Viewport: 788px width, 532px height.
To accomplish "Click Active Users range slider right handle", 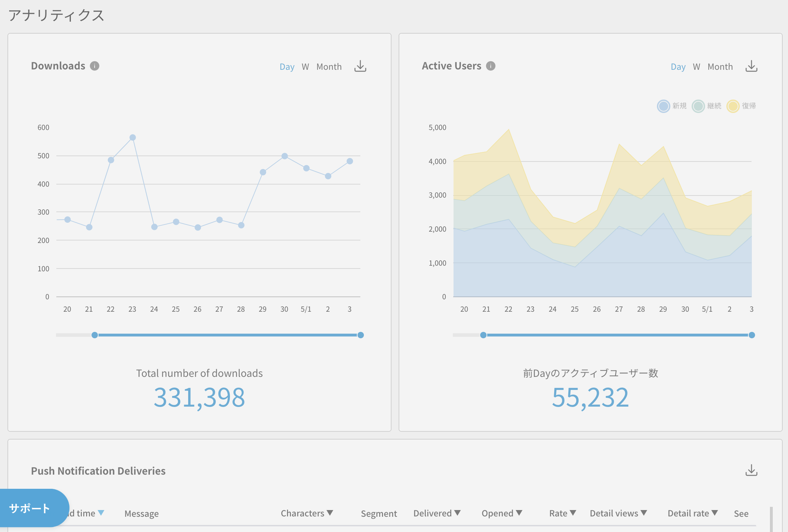I will click(x=752, y=335).
